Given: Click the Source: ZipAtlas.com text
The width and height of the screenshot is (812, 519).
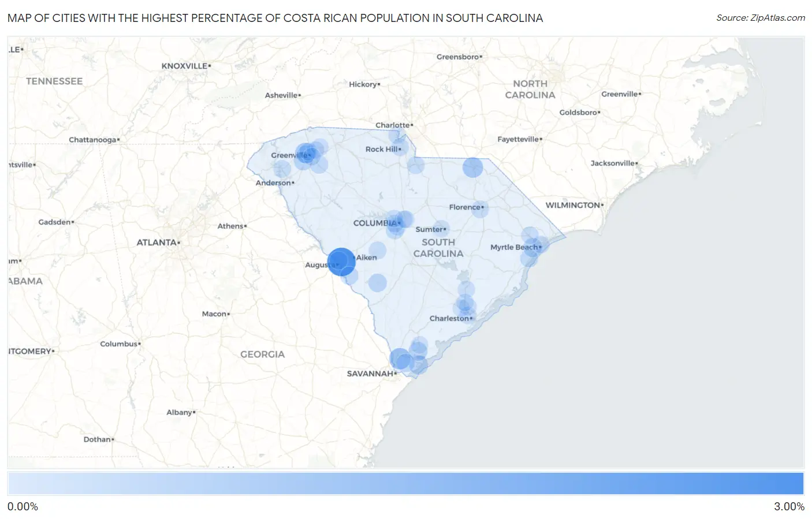Looking at the screenshot, I should point(761,18).
